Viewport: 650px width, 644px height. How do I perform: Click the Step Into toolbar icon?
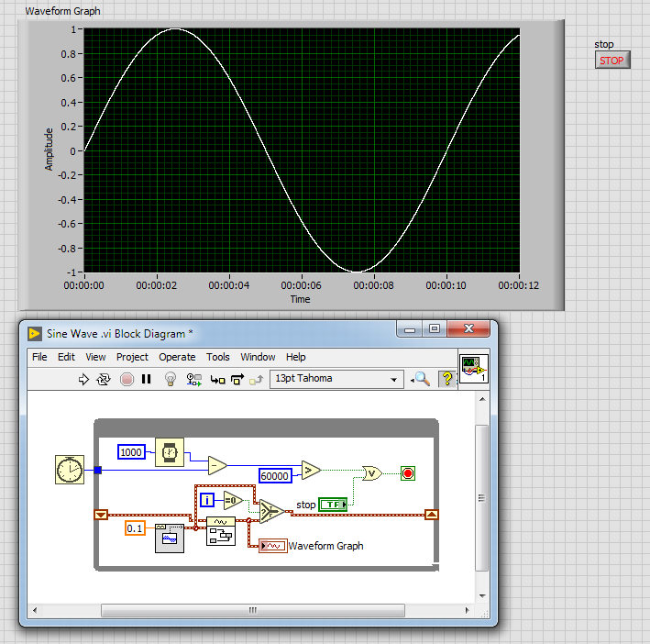tap(217, 380)
